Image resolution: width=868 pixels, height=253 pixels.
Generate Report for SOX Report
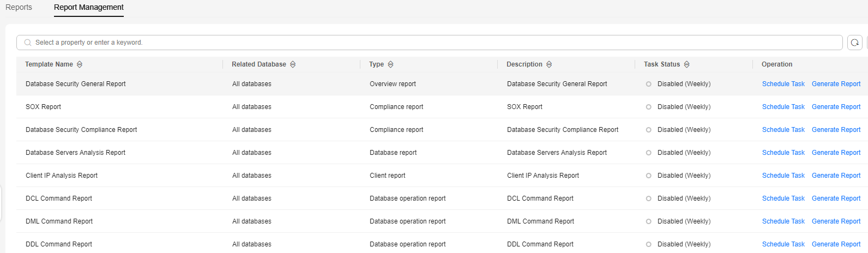[x=836, y=107]
